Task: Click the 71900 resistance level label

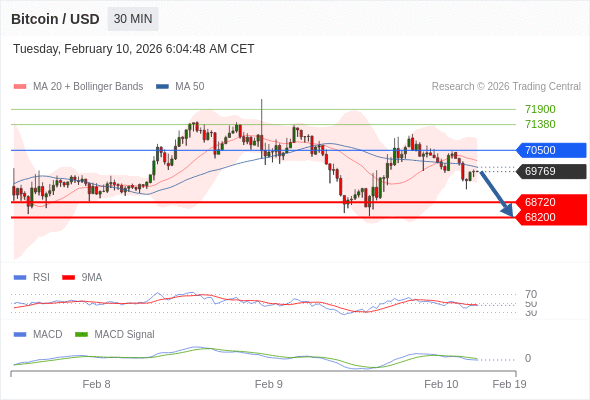Action: [540, 110]
